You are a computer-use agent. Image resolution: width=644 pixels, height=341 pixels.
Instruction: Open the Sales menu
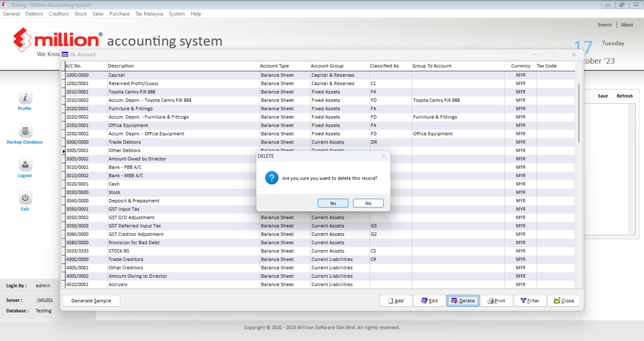pos(98,14)
